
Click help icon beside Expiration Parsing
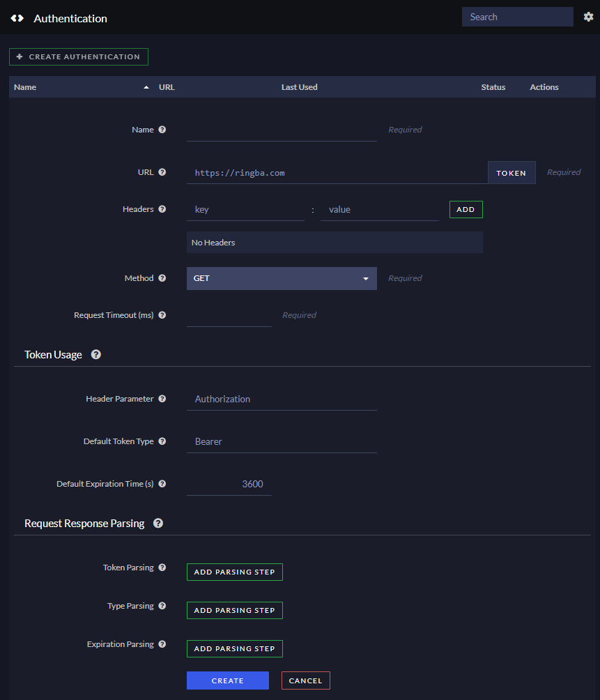point(162,644)
